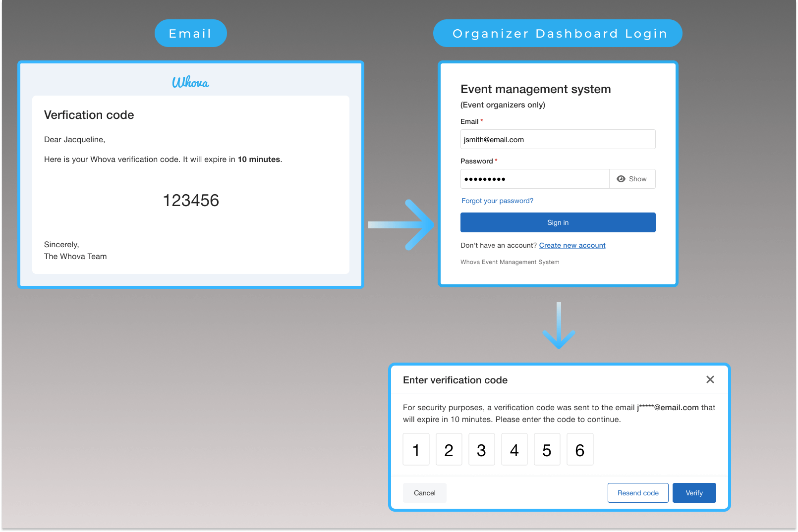Select the third verification digit box

[x=481, y=449]
